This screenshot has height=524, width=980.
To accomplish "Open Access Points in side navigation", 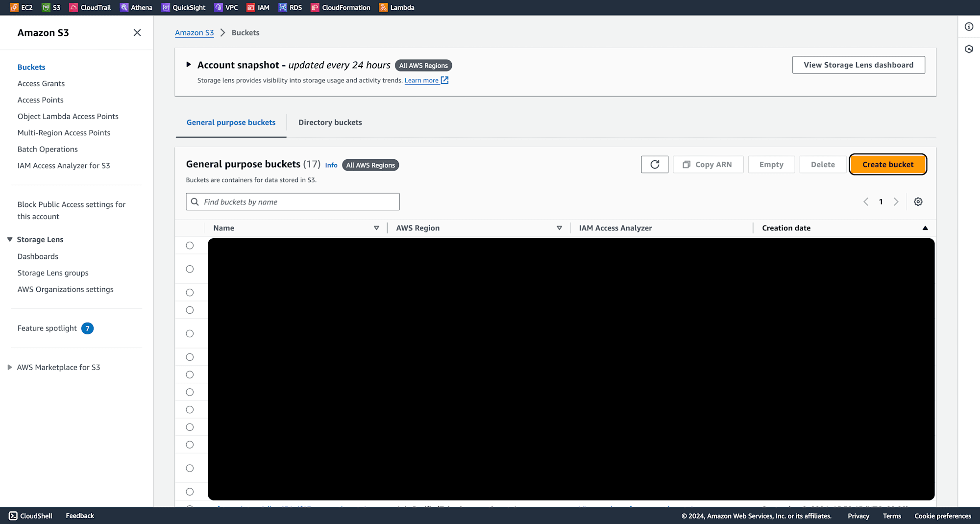I will pyautogui.click(x=41, y=100).
